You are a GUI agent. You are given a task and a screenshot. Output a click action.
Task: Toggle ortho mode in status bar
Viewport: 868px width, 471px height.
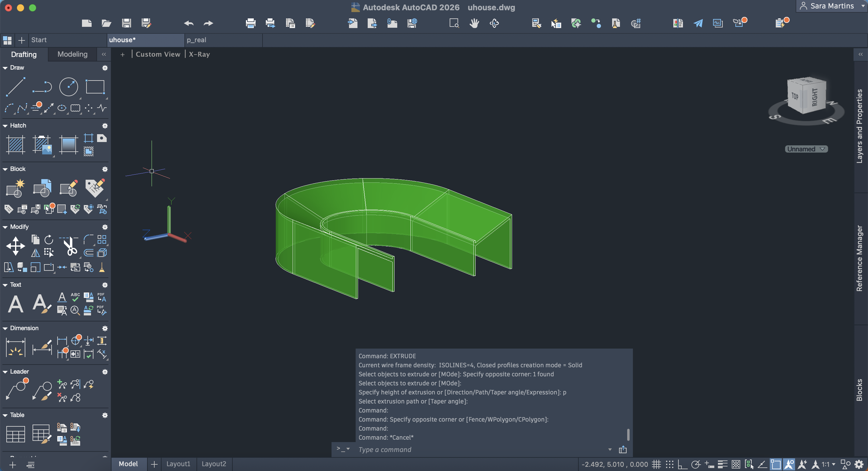click(683, 464)
